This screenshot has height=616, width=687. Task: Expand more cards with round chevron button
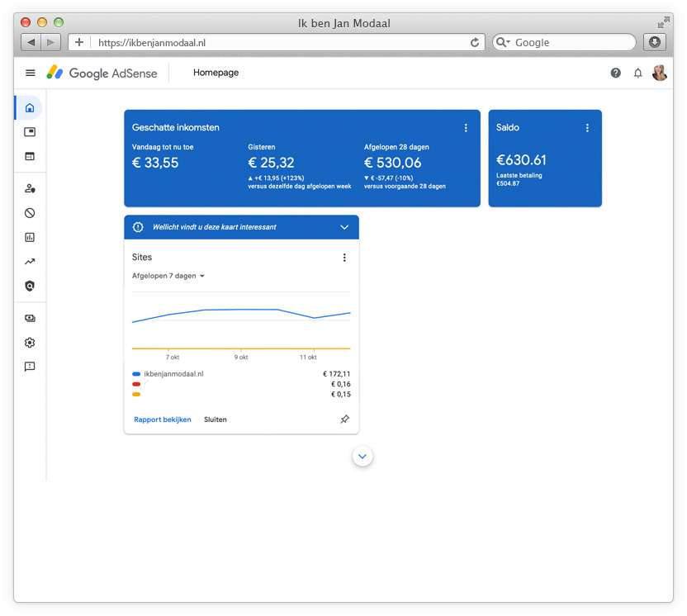pyautogui.click(x=362, y=457)
